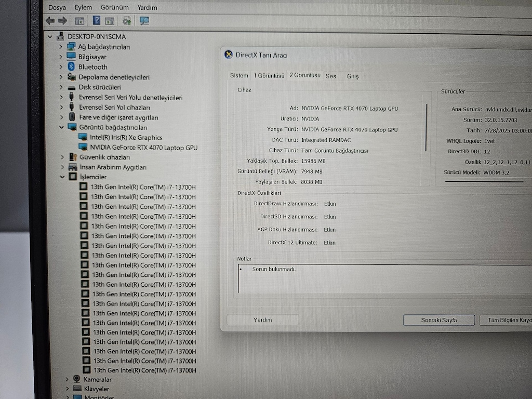Expand the Kameralar category
The width and height of the screenshot is (532, 399).
pos(67,379)
